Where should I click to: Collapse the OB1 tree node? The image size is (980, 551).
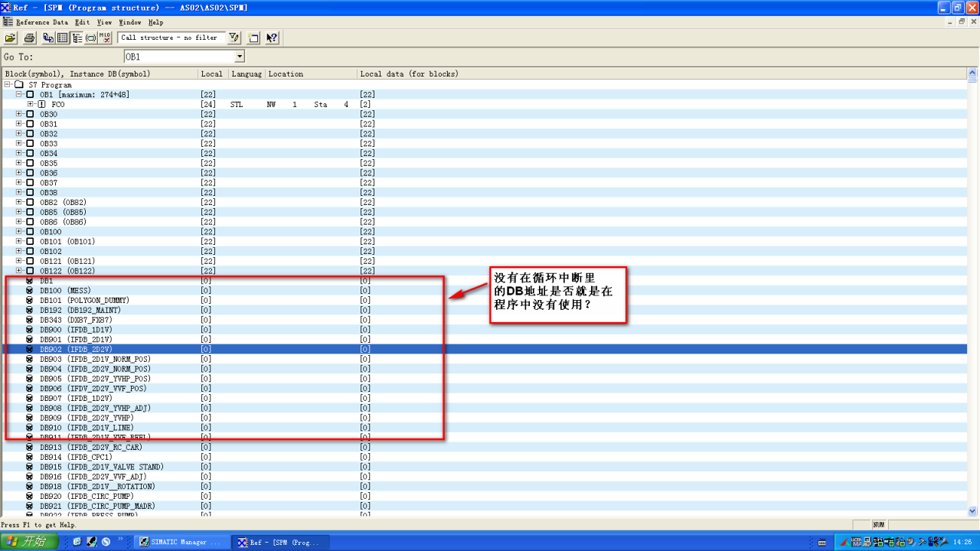tap(19, 95)
